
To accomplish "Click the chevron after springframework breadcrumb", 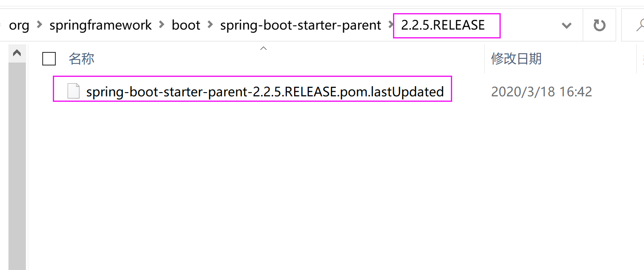I will (x=161, y=25).
